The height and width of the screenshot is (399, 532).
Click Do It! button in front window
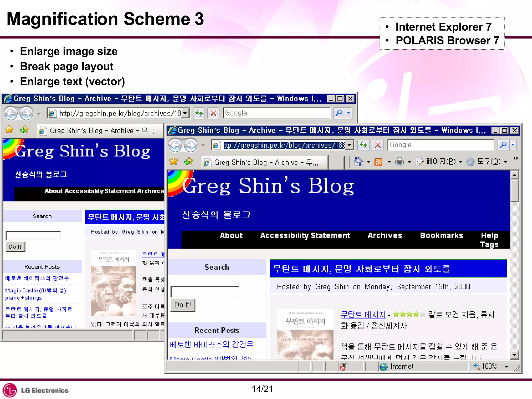point(183,305)
